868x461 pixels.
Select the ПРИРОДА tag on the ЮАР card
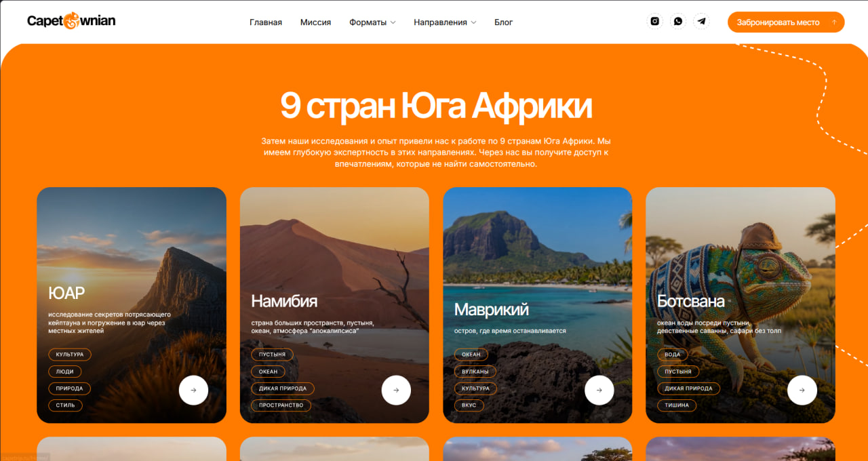coord(69,388)
